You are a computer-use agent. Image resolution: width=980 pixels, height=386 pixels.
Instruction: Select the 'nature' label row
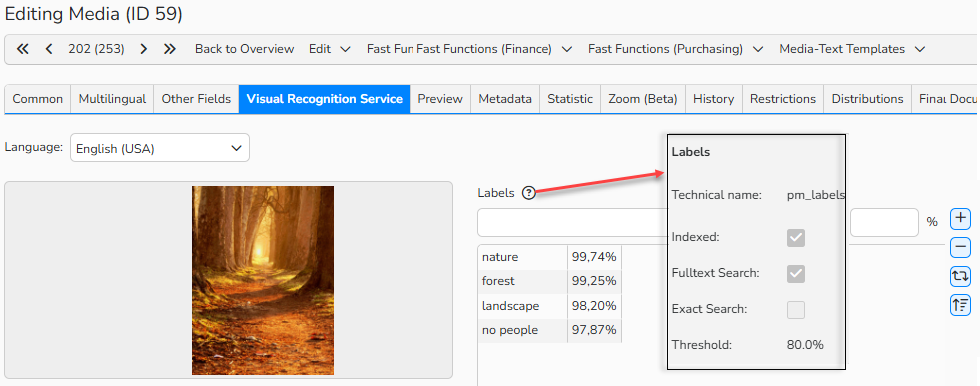pyautogui.click(x=549, y=257)
